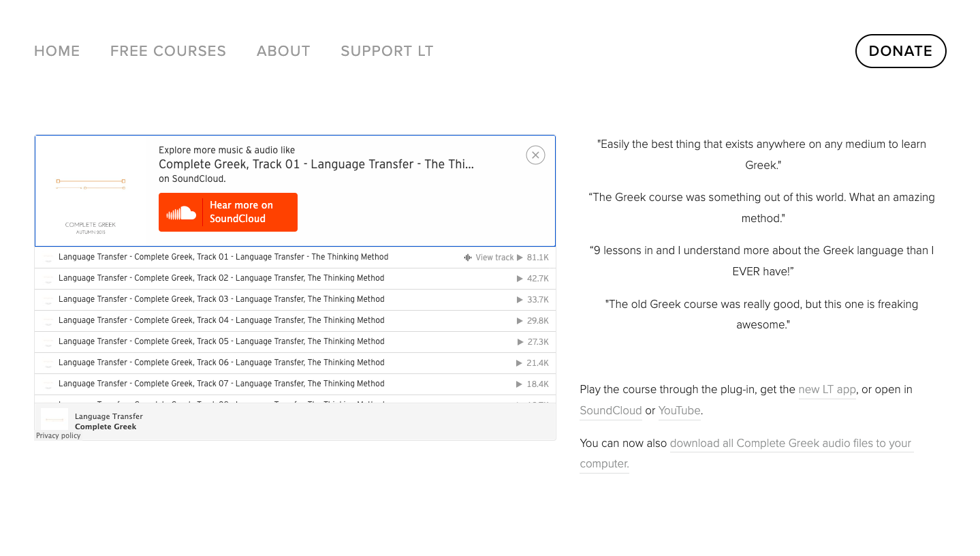Play Complete Greek Track 05
This screenshot has height=556, width=980.
click(221, 341)
